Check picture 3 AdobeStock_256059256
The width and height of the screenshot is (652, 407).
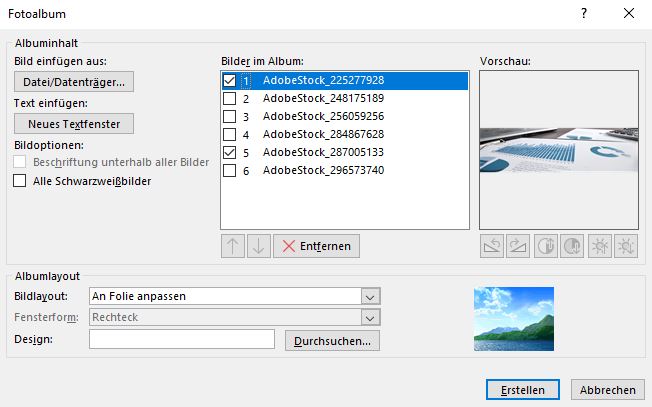[x=230, y=116]
